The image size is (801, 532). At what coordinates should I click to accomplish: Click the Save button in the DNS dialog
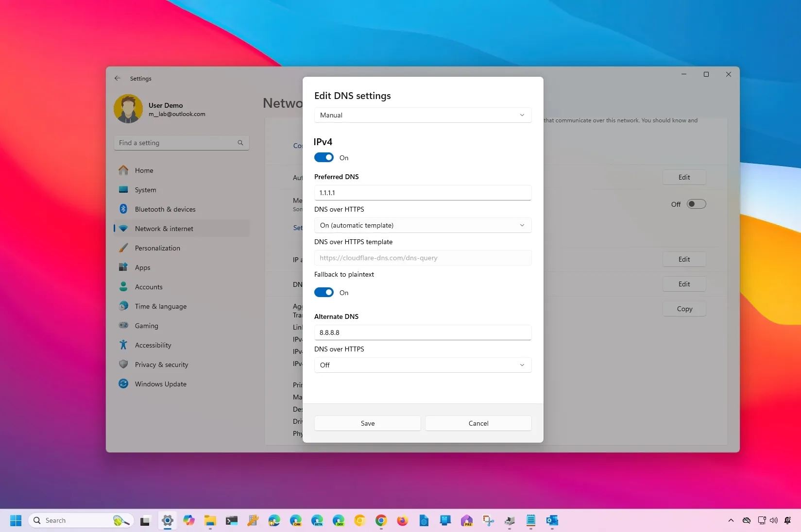click(368, 423)
